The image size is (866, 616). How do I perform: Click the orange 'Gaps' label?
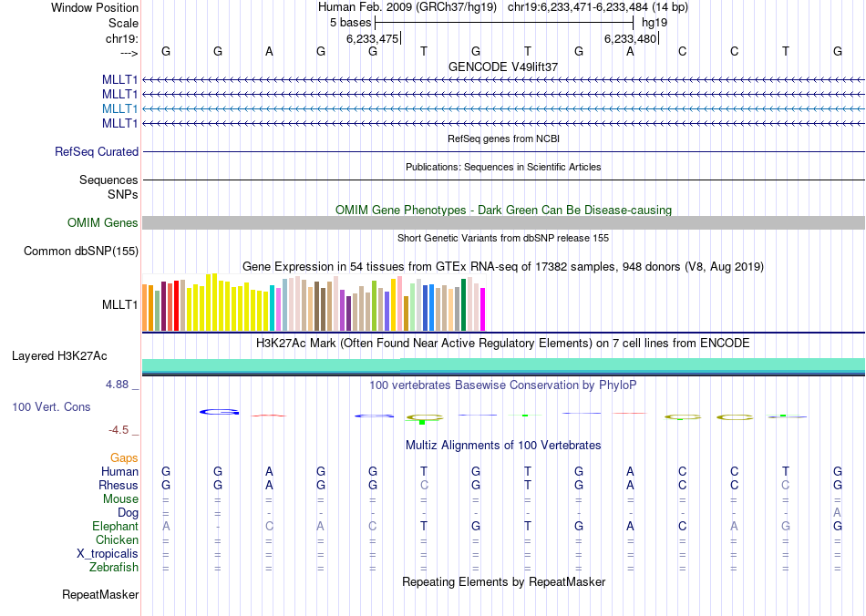click(x=124, y=458)
